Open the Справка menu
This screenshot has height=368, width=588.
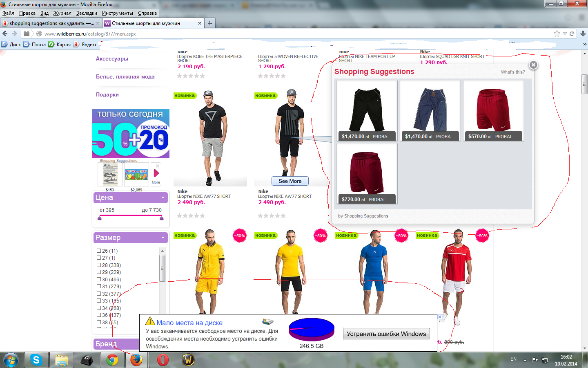(x=147, y=13)
